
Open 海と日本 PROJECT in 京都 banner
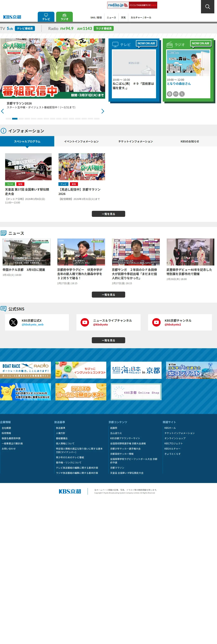point(136,370)
